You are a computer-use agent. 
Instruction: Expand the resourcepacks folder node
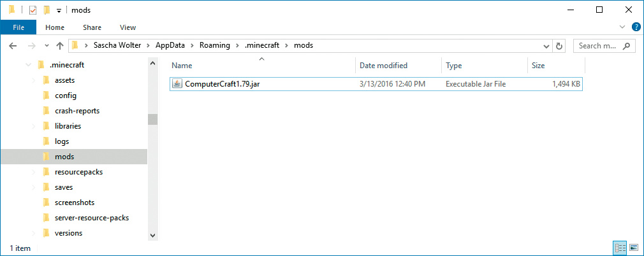[34, 172]
